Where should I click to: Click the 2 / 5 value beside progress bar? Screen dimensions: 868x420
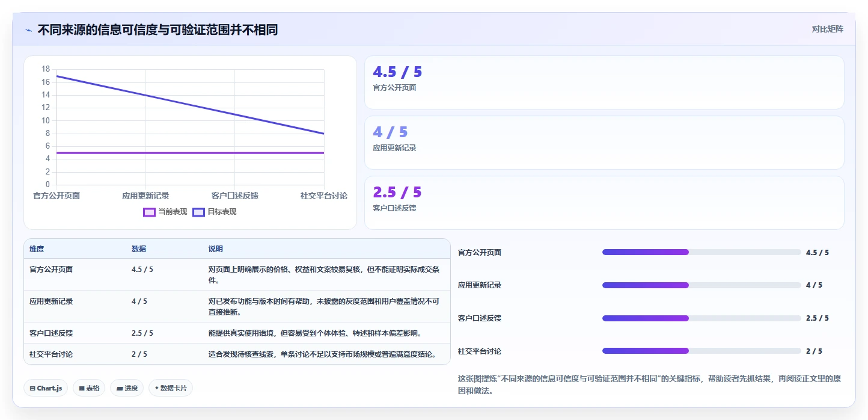click(814, 351)
